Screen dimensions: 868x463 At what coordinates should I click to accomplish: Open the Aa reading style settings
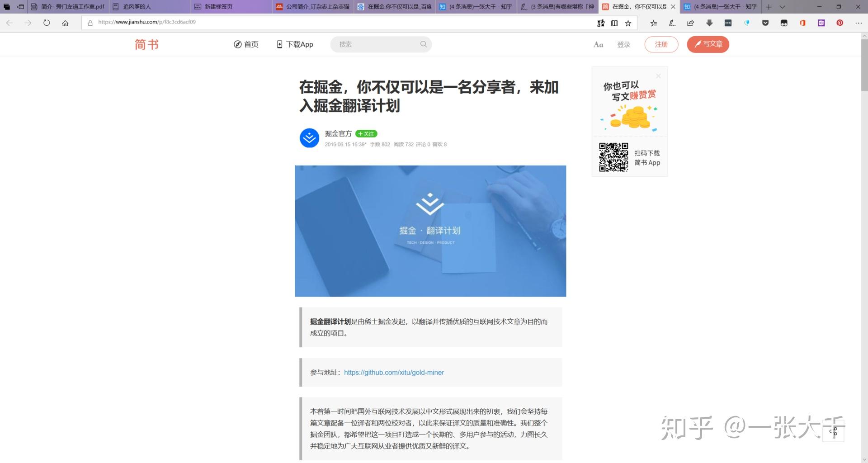(x=598, y=44)
